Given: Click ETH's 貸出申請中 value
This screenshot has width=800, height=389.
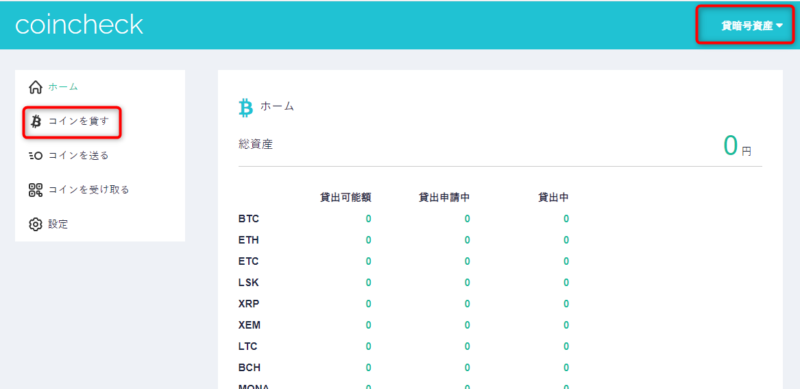Looking at the screenshot, I should tap(467, 240).
